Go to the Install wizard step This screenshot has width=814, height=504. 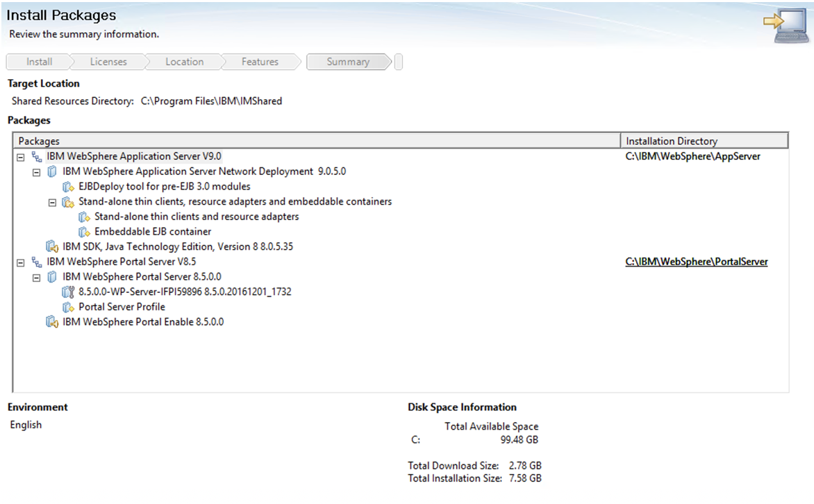click(40, 62)
